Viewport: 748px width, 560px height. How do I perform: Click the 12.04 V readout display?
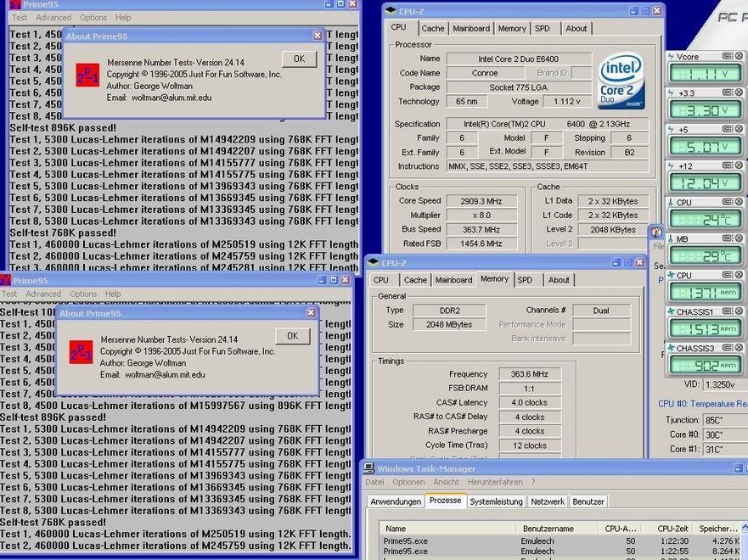click(x=706, y=183)
